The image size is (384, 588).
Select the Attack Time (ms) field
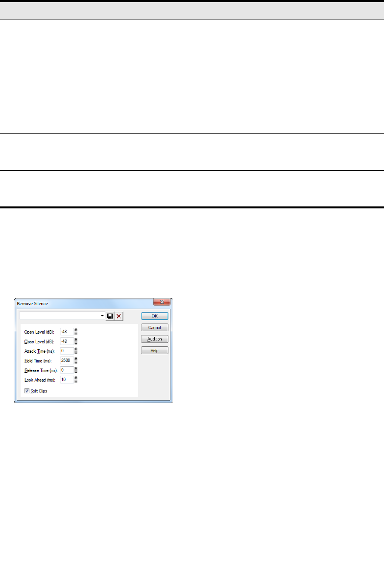click(x=67, y=351)
